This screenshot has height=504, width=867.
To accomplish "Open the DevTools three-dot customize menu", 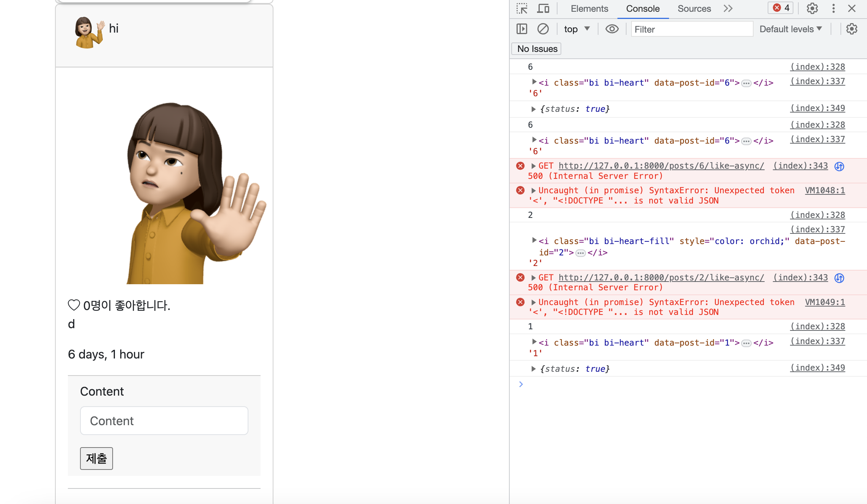I will tap(833, 8).
